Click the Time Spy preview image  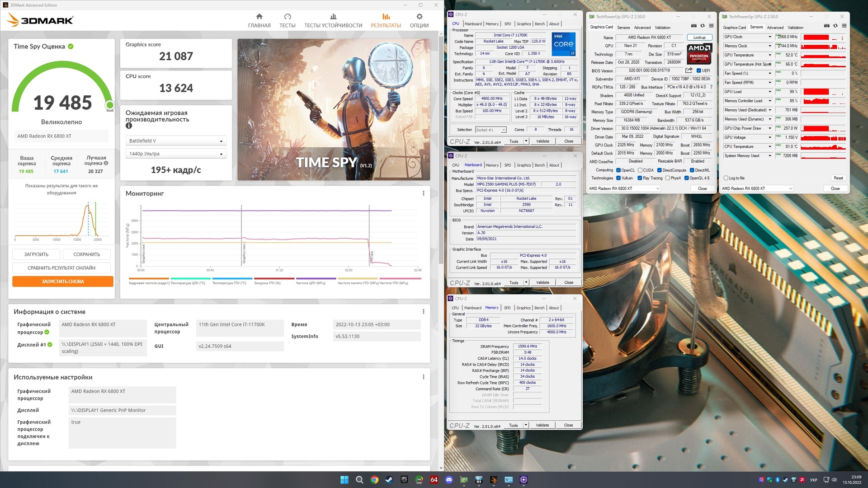click(x=334, y=110)
